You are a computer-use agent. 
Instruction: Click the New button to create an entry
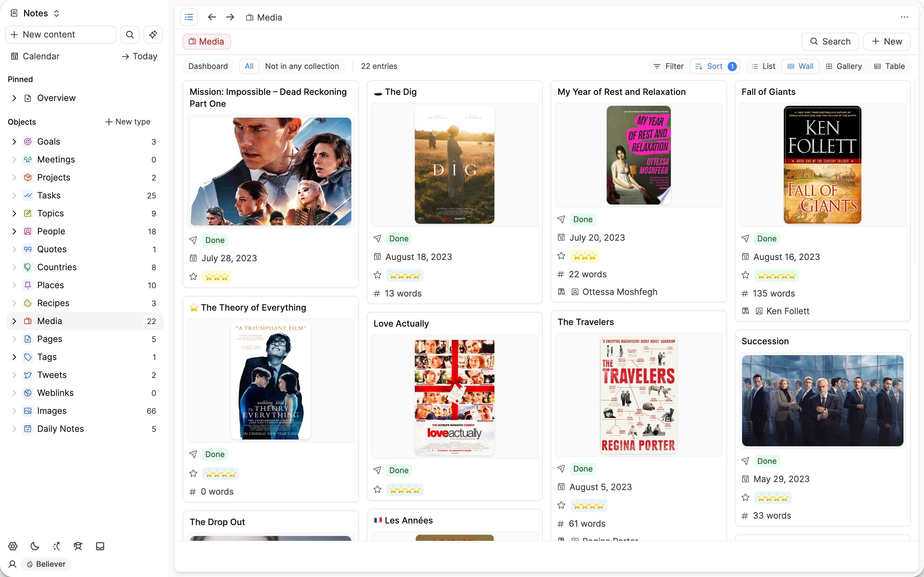[886, 41]
